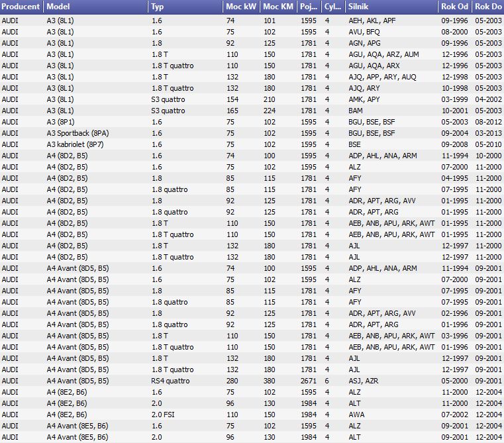The height and width of the screenshot is (443, 504).
Task: Click the start date '08-2000'
Action: (x=454, y=32)
